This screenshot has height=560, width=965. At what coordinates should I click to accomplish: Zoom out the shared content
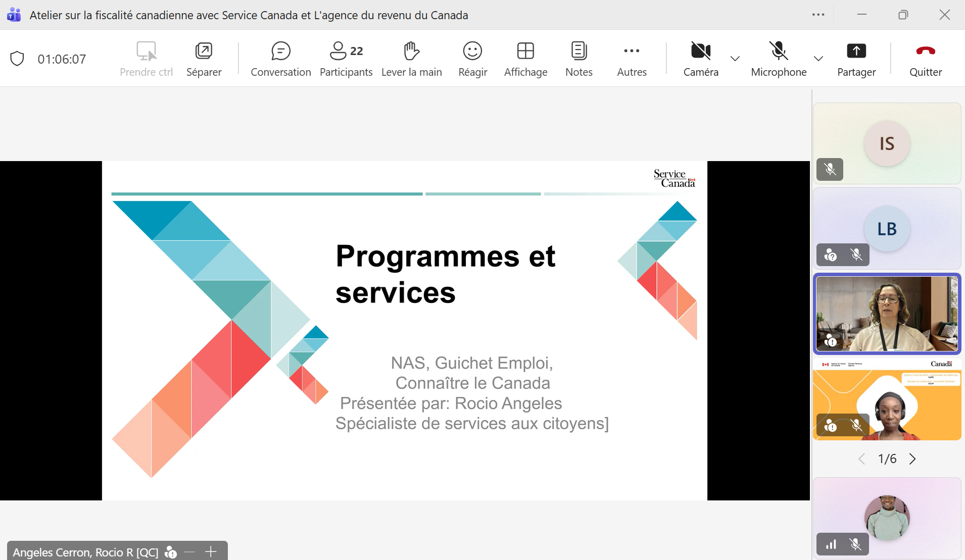click(x=190, y=552)
